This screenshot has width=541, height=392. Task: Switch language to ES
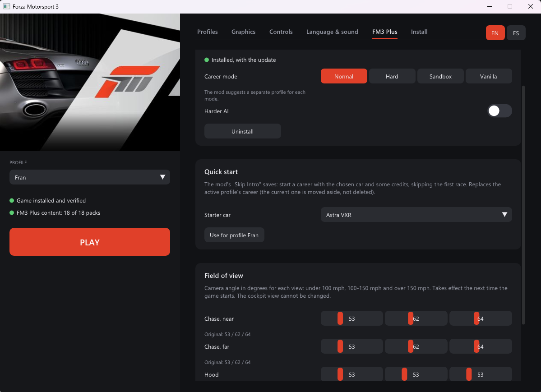[x=516, y=33]
